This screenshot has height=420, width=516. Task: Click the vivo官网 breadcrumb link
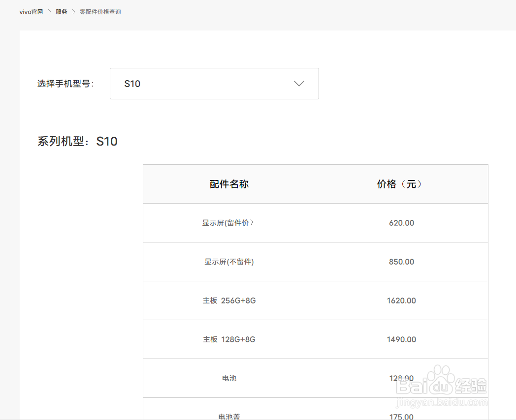(31, 11)
